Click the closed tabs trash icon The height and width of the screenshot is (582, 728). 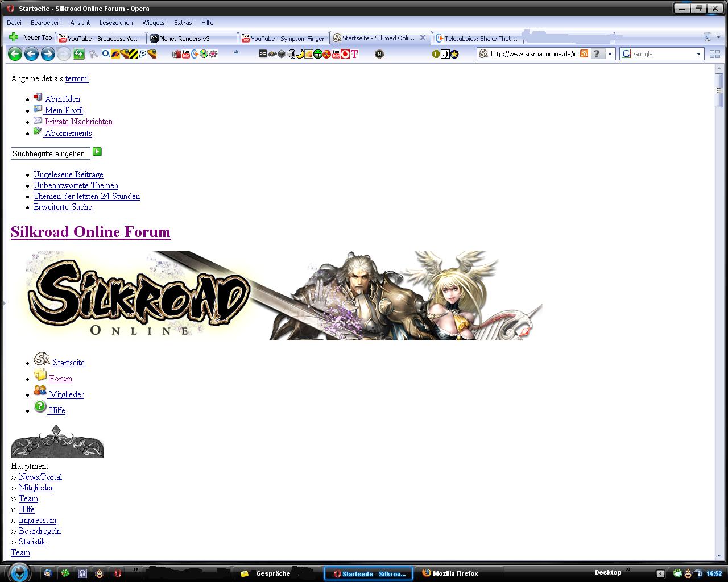(708, 38)
